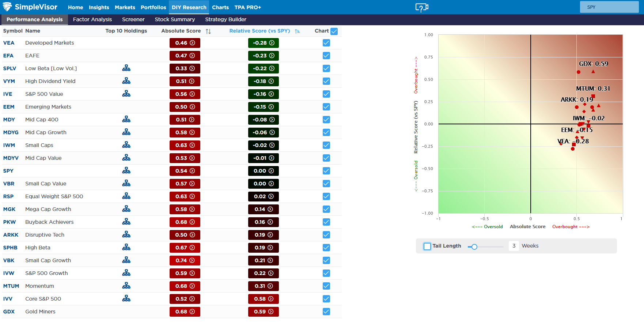Open the Portfolios menu
644x324 pixels.
coord(153,7)
